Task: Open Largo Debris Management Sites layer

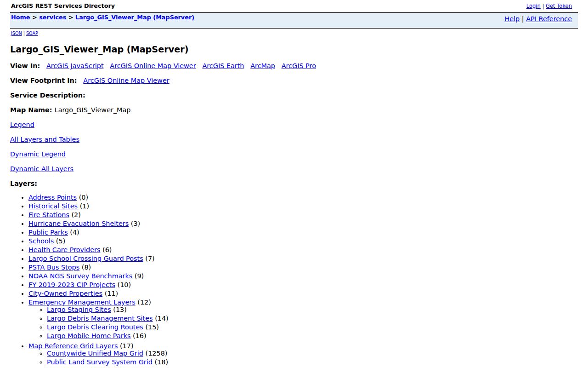Action: coord(100,318)
